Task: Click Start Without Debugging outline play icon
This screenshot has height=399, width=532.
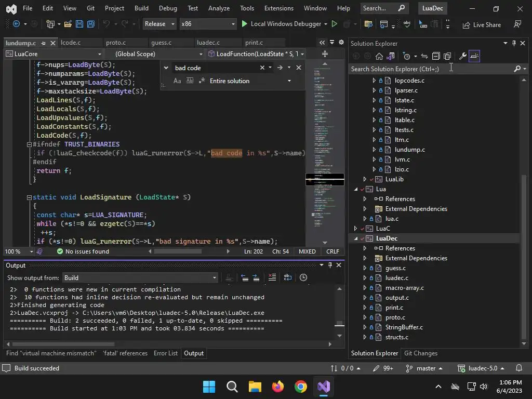Action: 334,24
